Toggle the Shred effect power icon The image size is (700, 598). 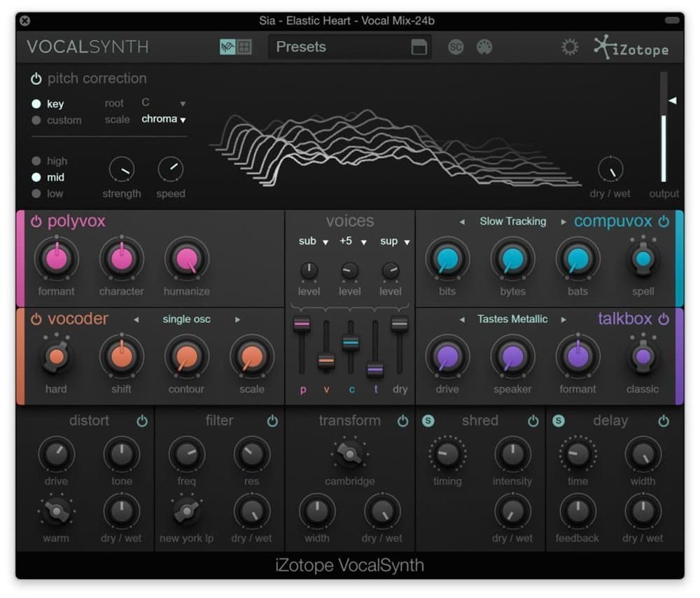[x=533, y=421]
